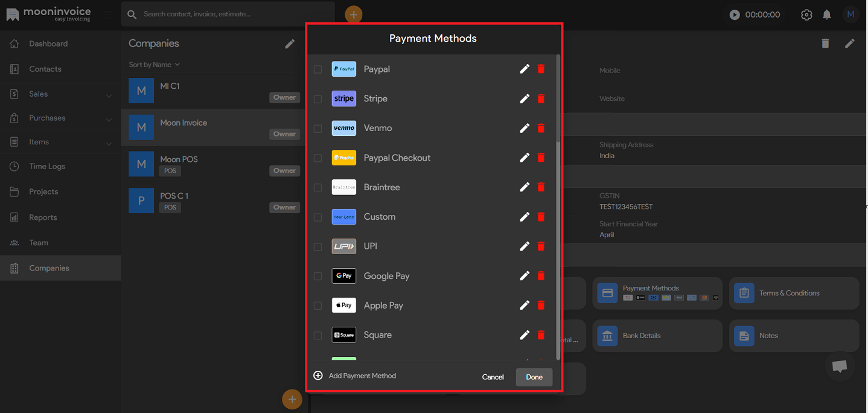Edit the Custom payment method
Viewport: 868px width, 413px height.
point(525,217)
